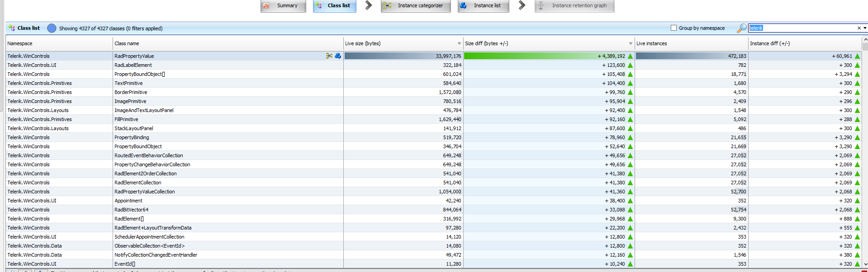Select the ImageAndTextLayoutPanel class row
This screenshot has width=868, height=272.
point(433,110)
